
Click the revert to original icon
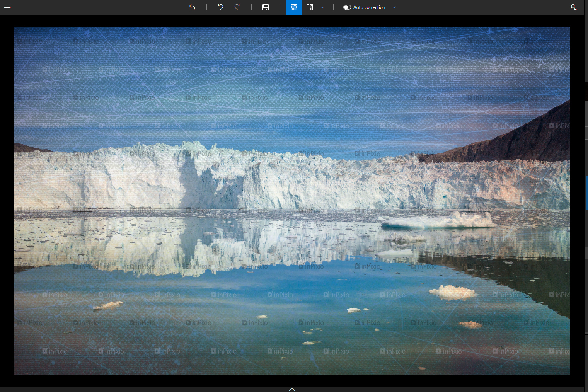(192, 7)
